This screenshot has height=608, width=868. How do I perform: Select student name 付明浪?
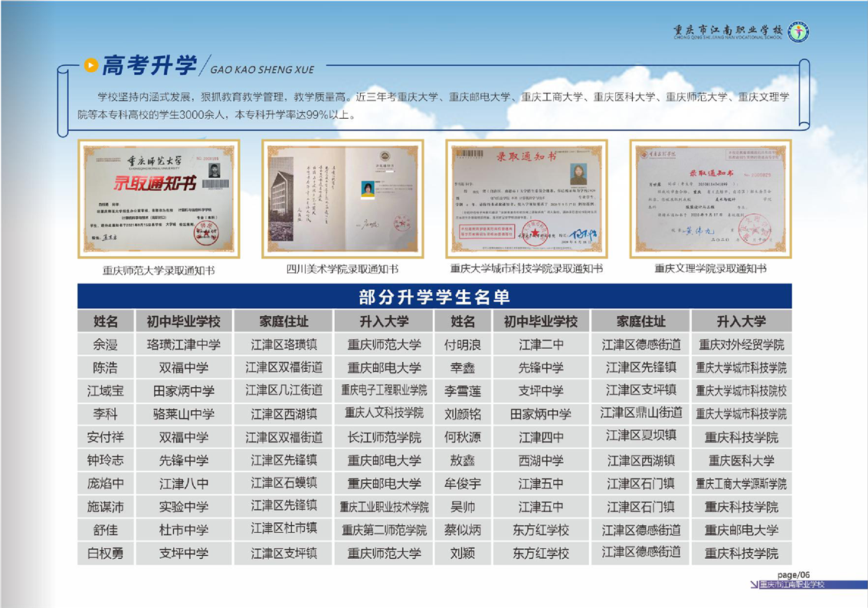463,345
